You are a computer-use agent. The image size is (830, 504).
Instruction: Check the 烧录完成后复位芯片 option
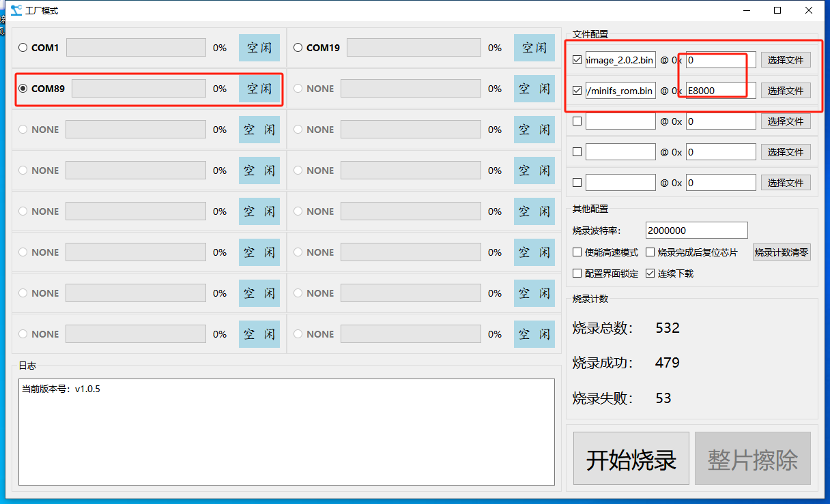(650, 252)
